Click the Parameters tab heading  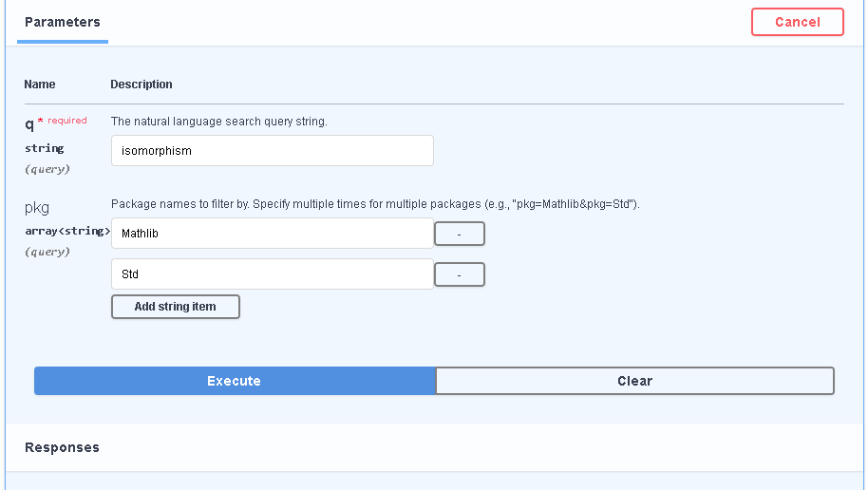(x=63, y=22)
